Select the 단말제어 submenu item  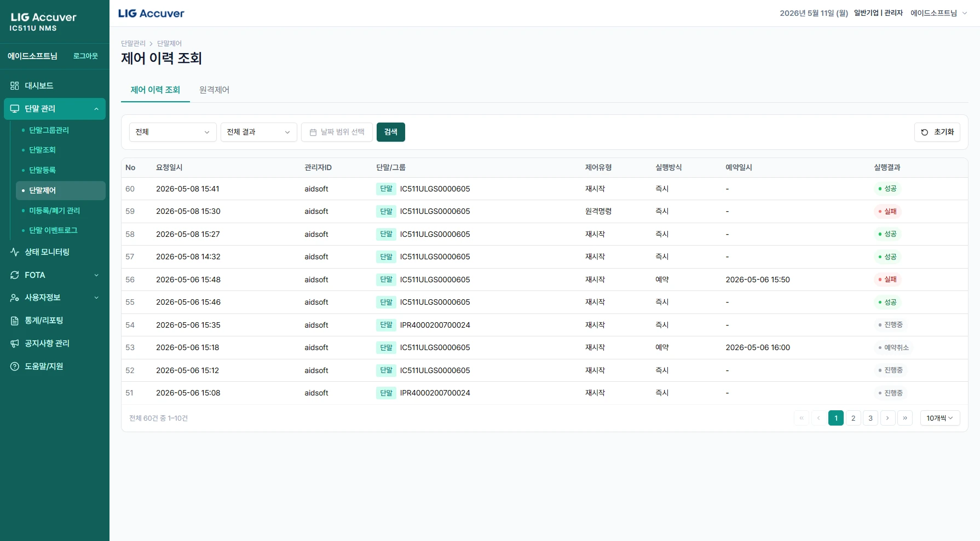(60, 190)
